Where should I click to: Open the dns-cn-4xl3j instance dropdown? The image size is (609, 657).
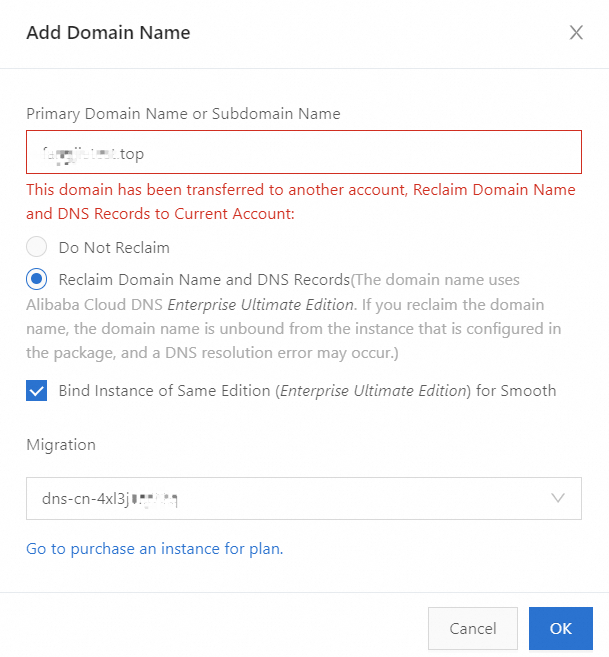tap(290, 497)
